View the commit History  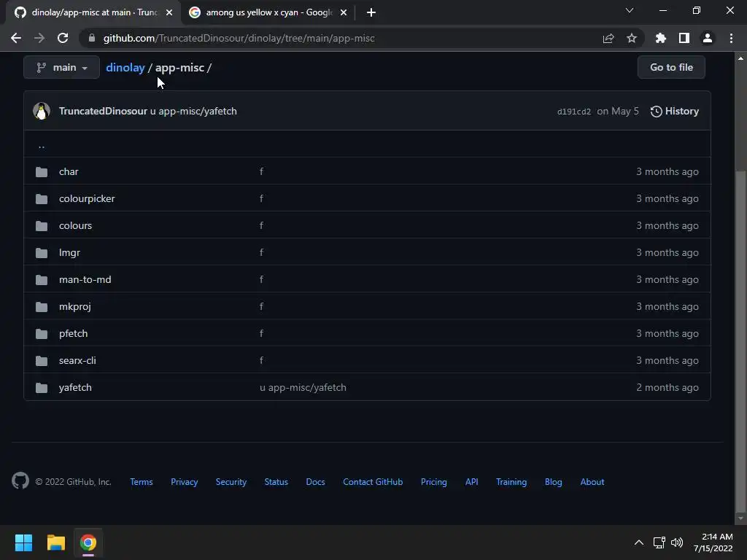point(675,111)
